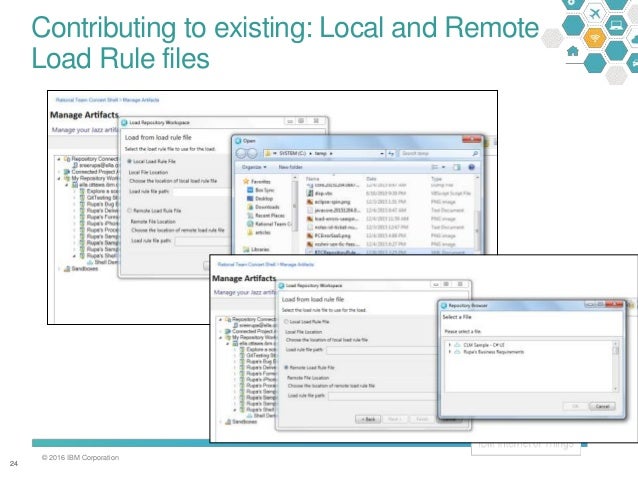Collapse Repository Connections in tree beside Repository Browser
This screenshot has height=479, width=638.
pos(221,319)
